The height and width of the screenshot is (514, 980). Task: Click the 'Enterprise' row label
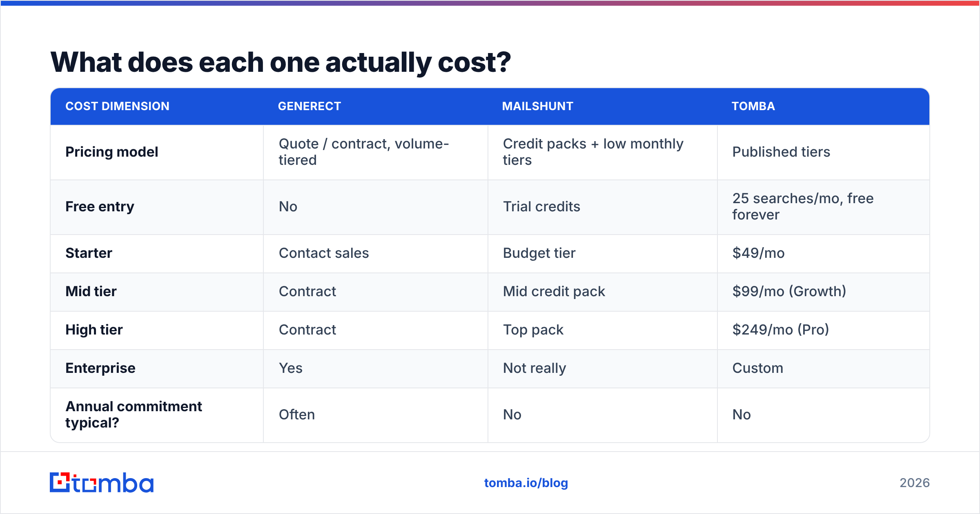pos(100,368)
